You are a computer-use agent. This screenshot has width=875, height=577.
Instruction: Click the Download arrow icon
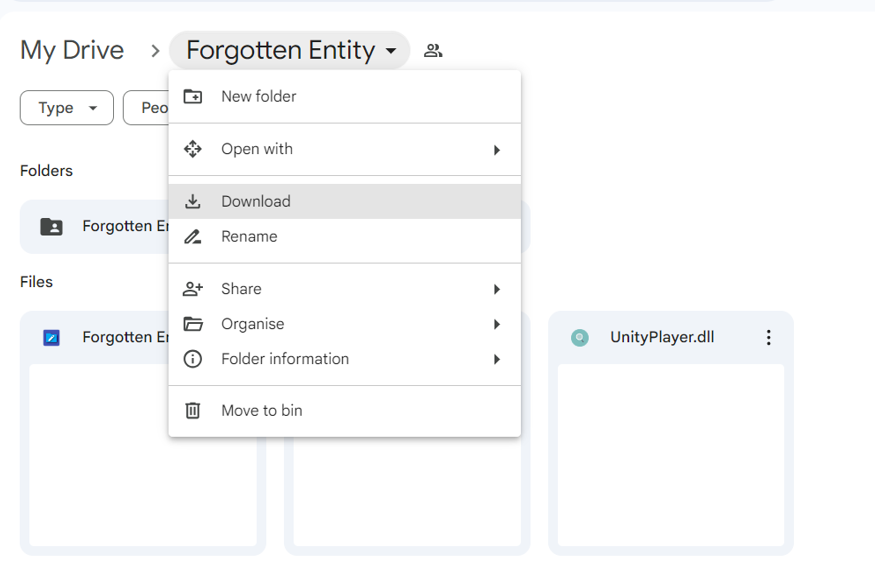pyautogui.click(x=193, y=202)
